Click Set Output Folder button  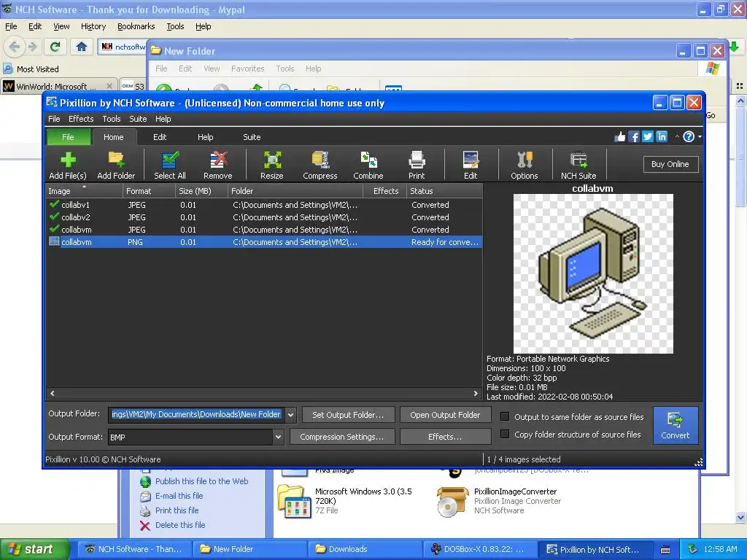(348, 415)
